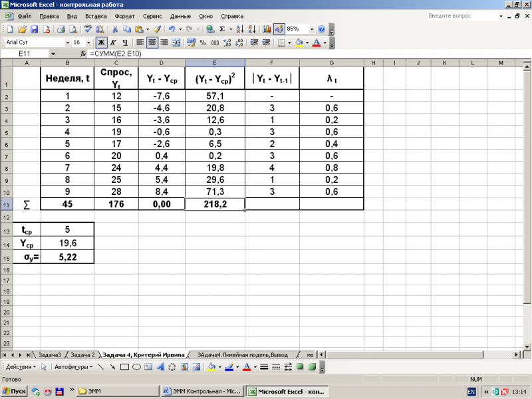
Task: Sort descending
Action: (x=252, y=29)
